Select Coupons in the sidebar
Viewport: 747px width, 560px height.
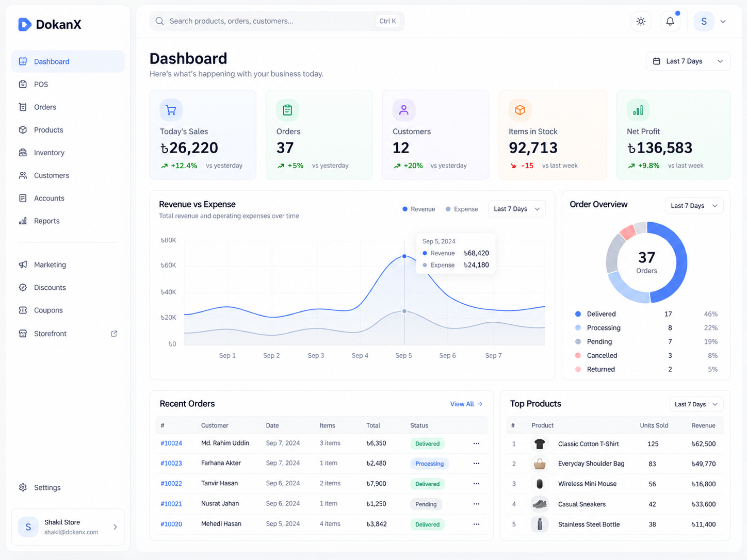point(68,310)
